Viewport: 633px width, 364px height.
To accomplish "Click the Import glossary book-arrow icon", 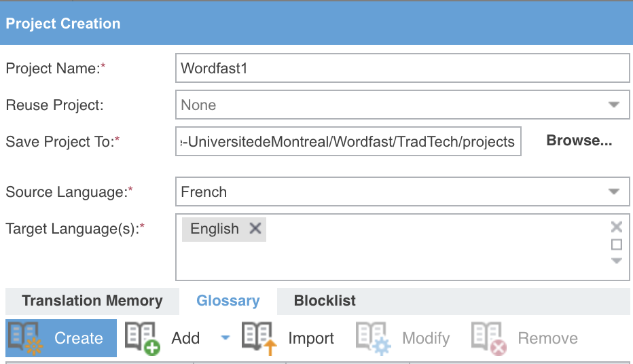I will [259, 338].
